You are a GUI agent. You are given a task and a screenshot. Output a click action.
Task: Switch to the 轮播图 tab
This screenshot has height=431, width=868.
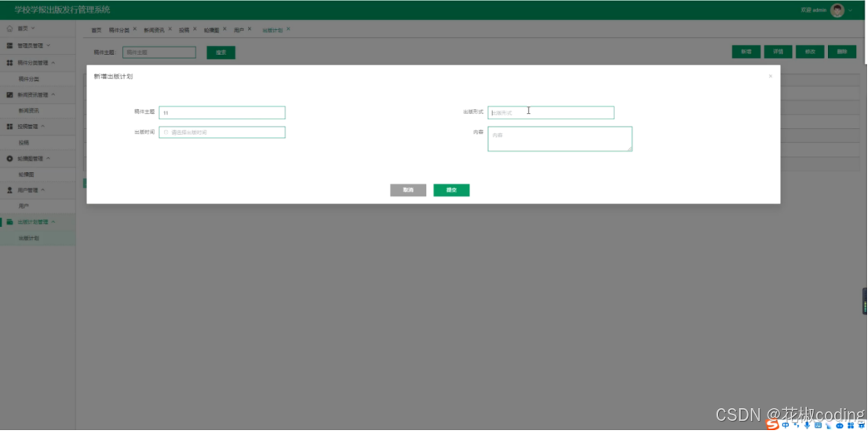click(x=211, y=31)
